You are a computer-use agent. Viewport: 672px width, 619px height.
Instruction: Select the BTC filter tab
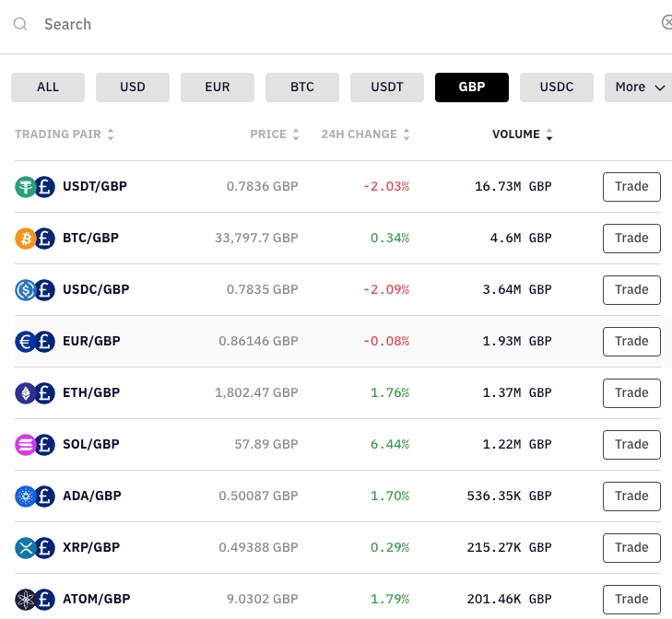pos(302,88)
